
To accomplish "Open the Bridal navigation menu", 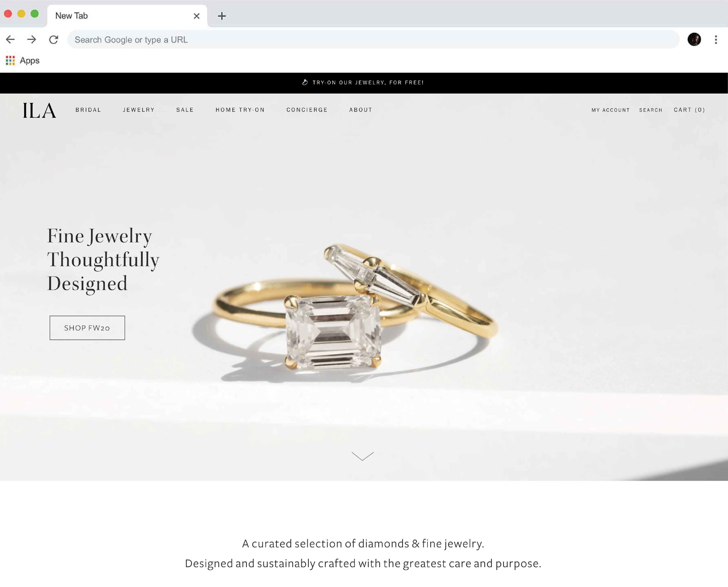I will [x=88, y=110].
